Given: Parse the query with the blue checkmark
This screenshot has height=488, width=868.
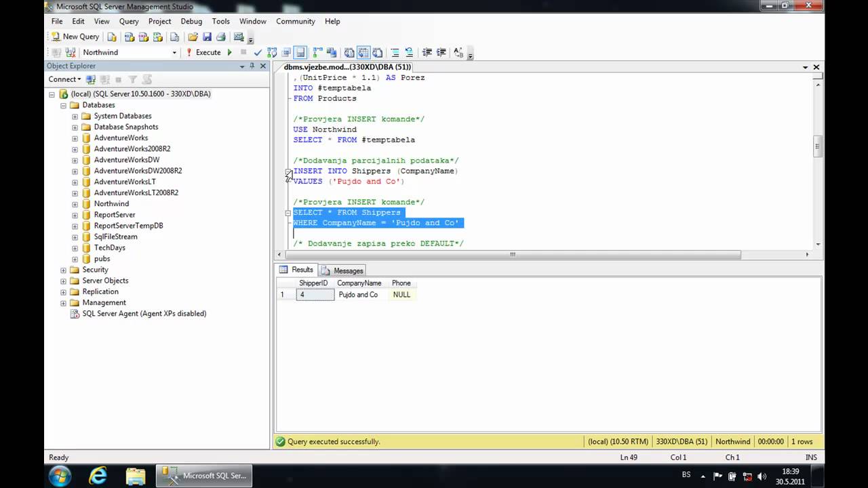Looking at the screenshot, I should tap(258, 52).
